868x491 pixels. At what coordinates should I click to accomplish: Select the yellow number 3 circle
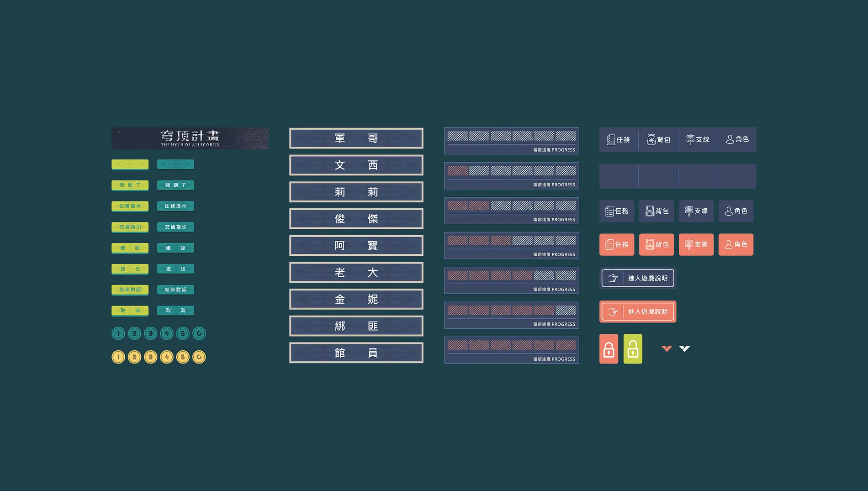click(150, 357)
